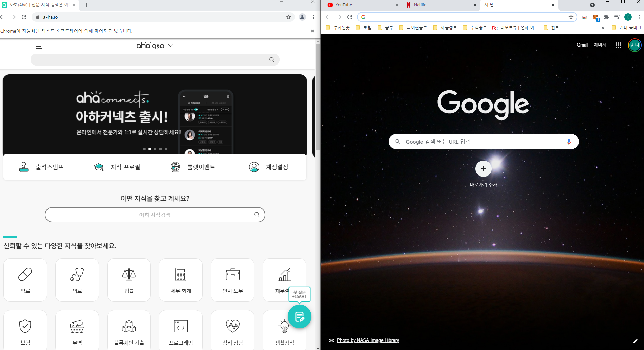Select the 세무·회계 calculator category card
Screen dimensions: 644x350
181,280
